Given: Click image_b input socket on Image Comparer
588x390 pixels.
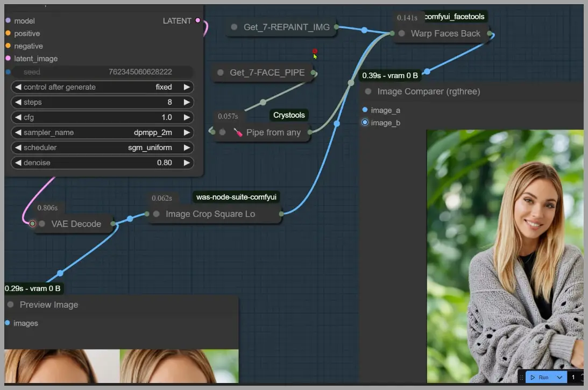Looking at the screenshot, I should 365,122.
